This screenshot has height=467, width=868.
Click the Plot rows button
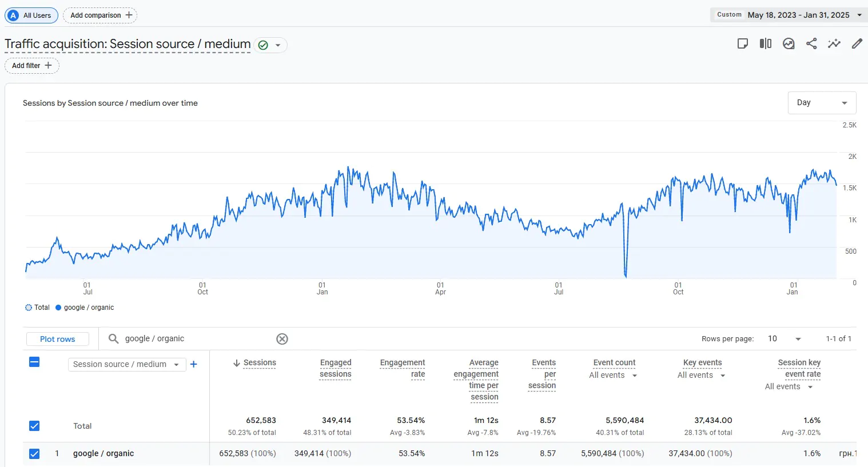(58, 339)
